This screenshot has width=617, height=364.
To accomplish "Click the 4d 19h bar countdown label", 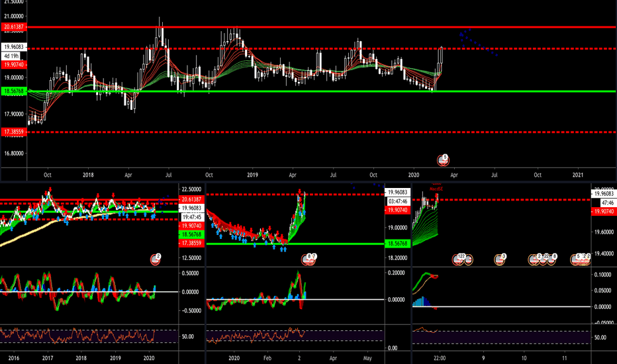I will point(12,56).
